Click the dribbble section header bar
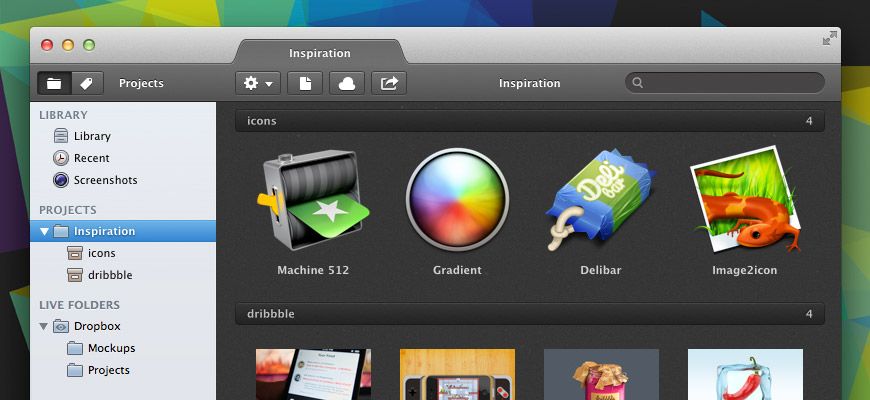This screenshot has width=870, height=400. click(x=530, y=314)
